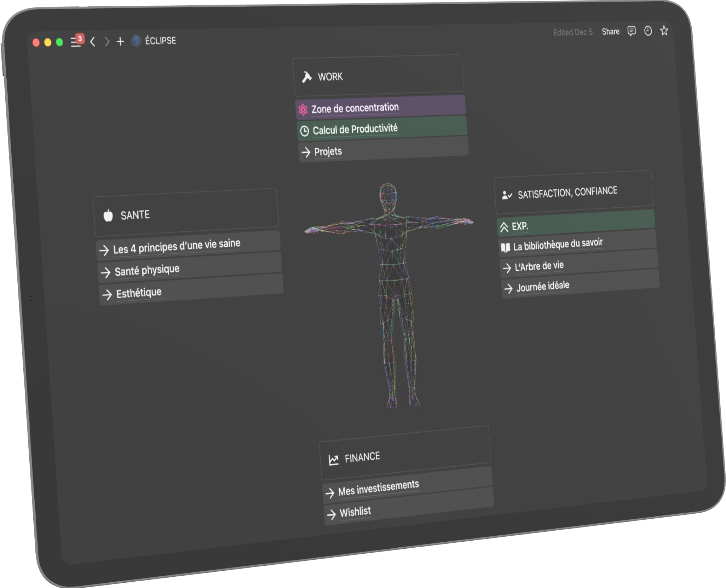Open Mes investissements page
Viewport: 726px width, 588px height.
click(378, 488)
